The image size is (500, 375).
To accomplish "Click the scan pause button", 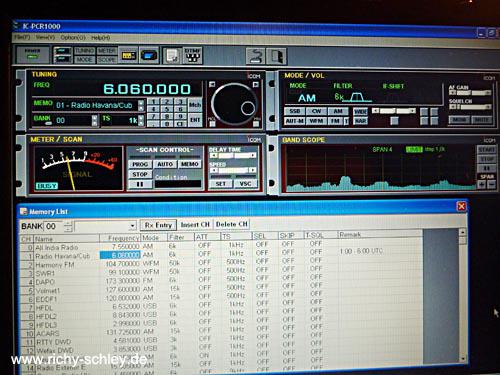I will (x=140, y=184).
